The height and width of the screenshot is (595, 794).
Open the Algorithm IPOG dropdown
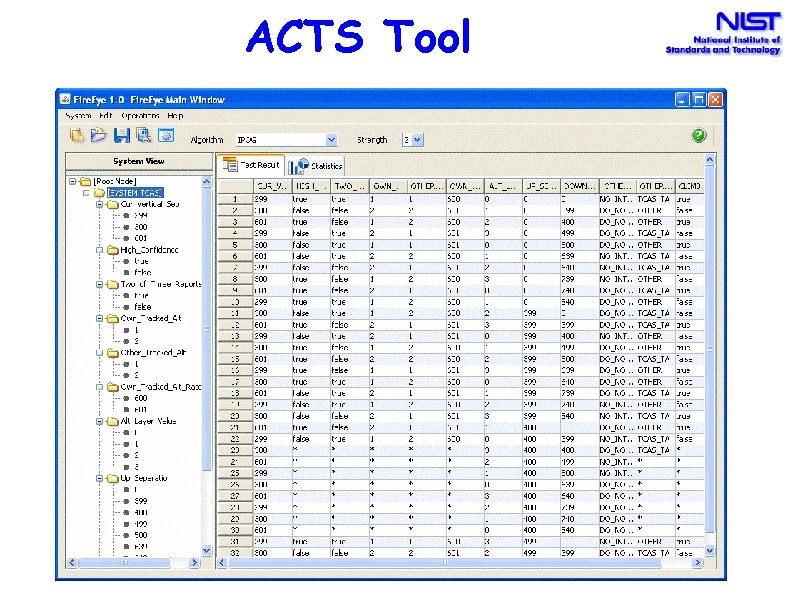click(331, 140)
